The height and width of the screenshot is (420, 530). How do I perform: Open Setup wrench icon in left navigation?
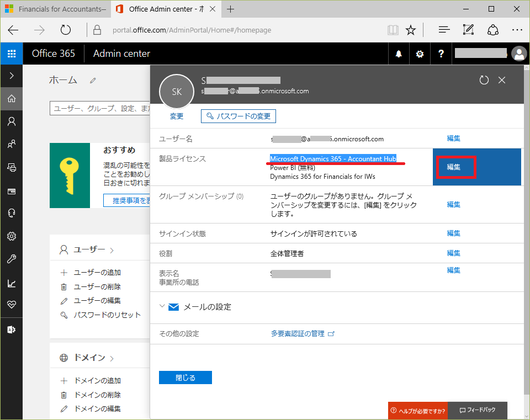coord(12,259)
